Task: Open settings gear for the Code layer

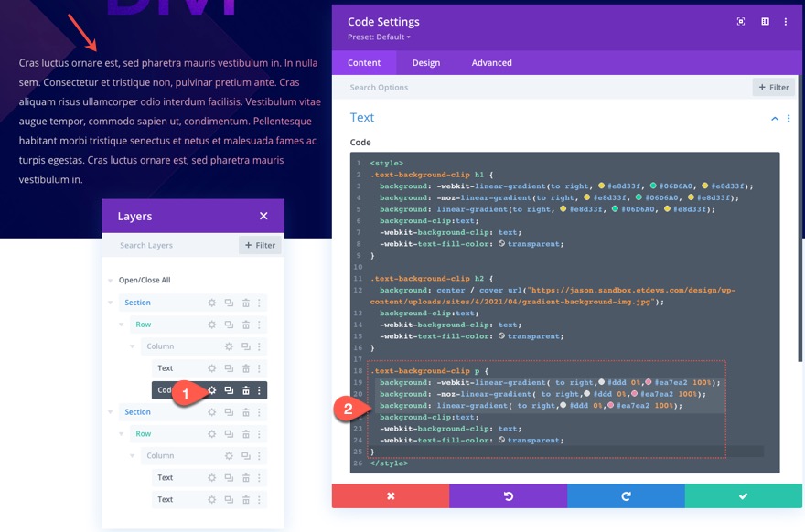Action: point(211,390)
